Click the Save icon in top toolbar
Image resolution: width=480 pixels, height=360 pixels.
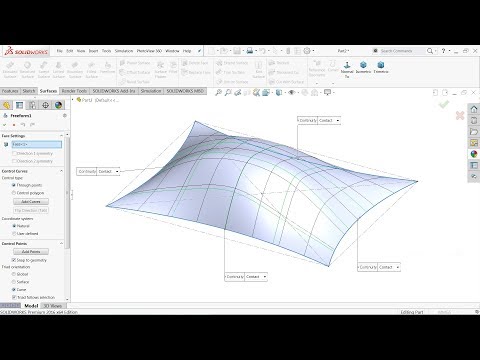tap(237, 51)
